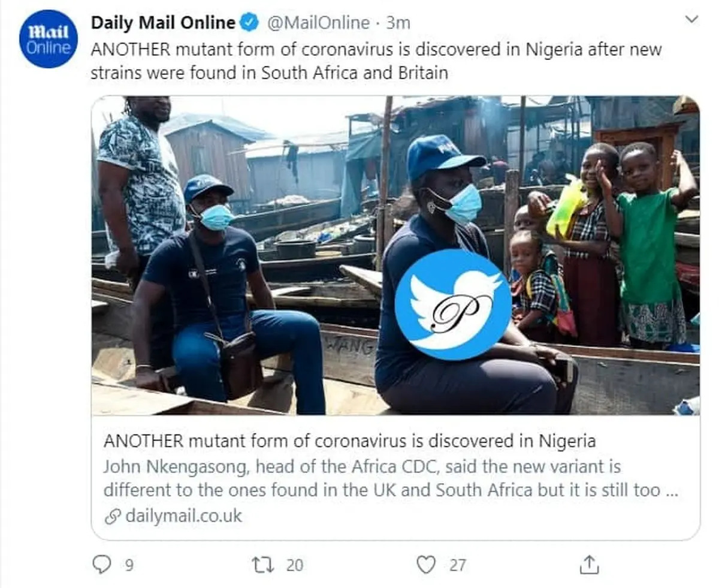Image resolution: width=719 pixels, height=588 pixels.
Task: Click the Twitter bird logo overlay on photo
Action: 452,304
